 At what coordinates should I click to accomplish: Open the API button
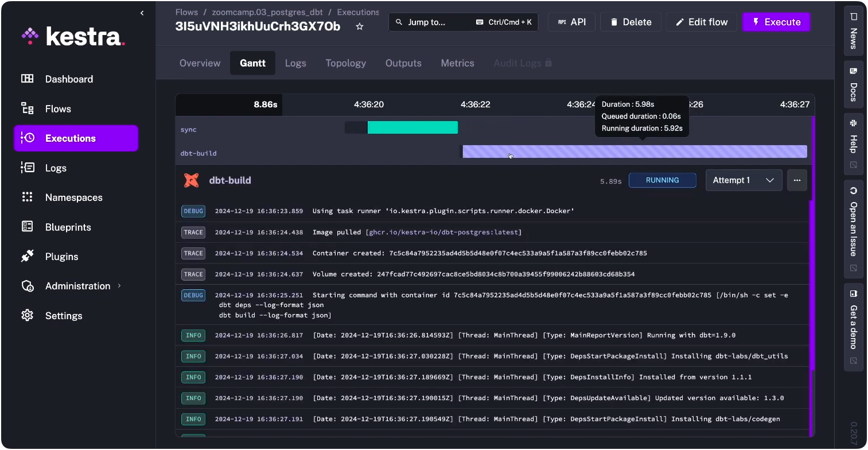point(571,22)
